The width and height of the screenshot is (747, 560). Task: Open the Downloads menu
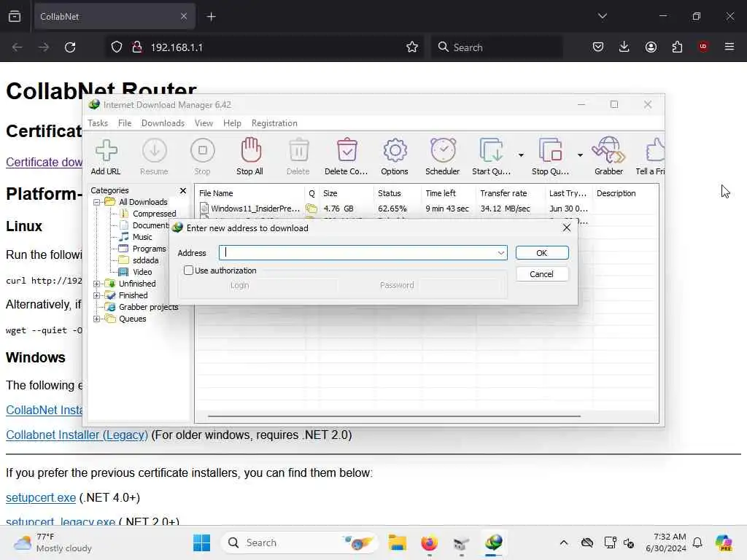click(163, 122)
